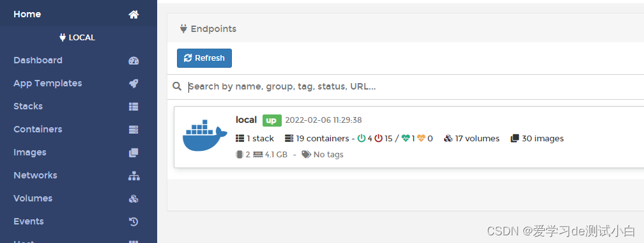
Task: Focus the endpoint search field
Action: pyautogui.click(x=415, y=87)
